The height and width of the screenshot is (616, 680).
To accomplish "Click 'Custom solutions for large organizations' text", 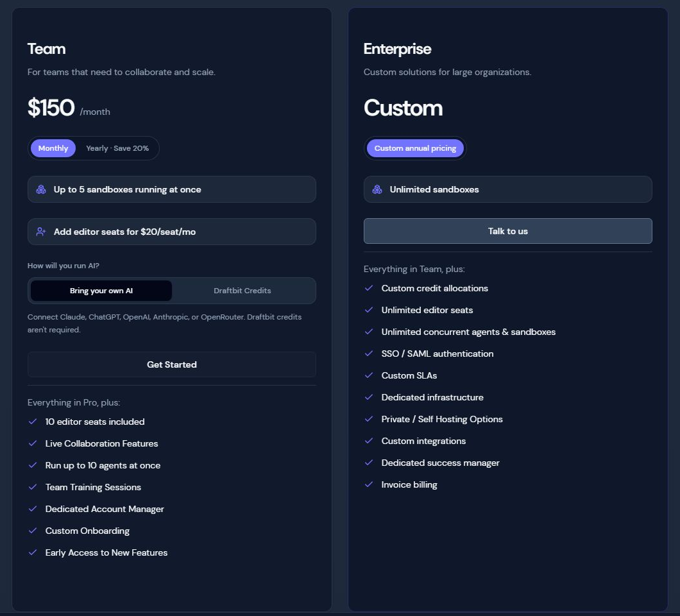I will pyautogui.click(x=447, y=72).
